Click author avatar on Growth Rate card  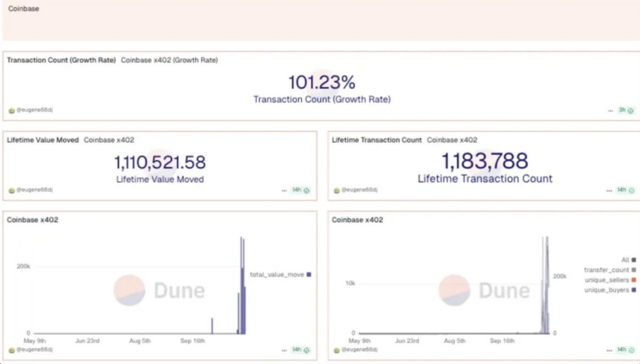tap(12, 111)
